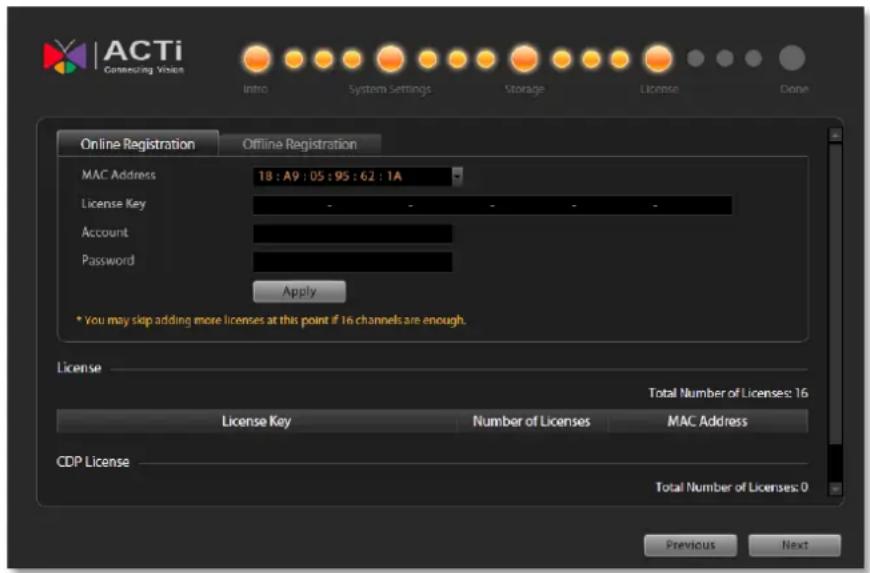Click the scroll down arrow of the panel

tap(835, 489)
